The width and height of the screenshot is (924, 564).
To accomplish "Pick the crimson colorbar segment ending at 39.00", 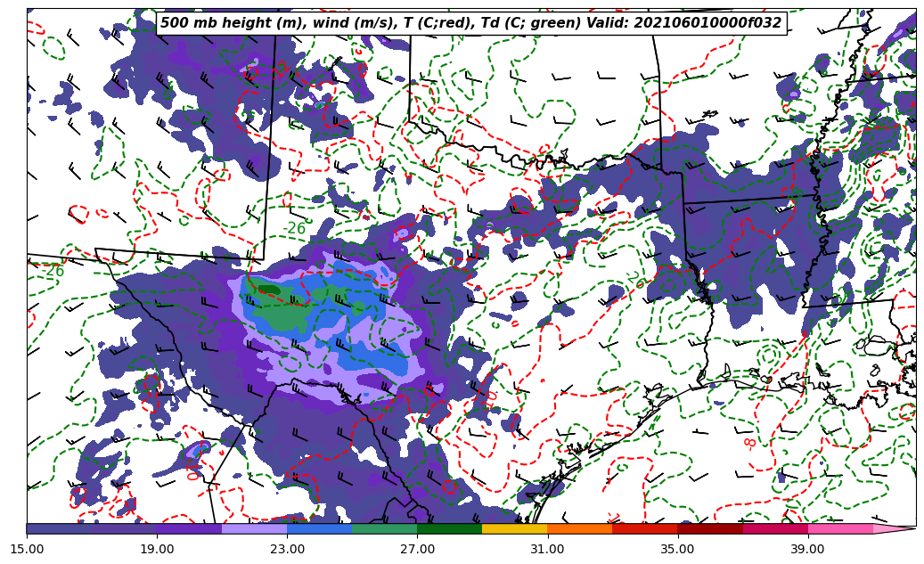I will click(x=775, y=528).
